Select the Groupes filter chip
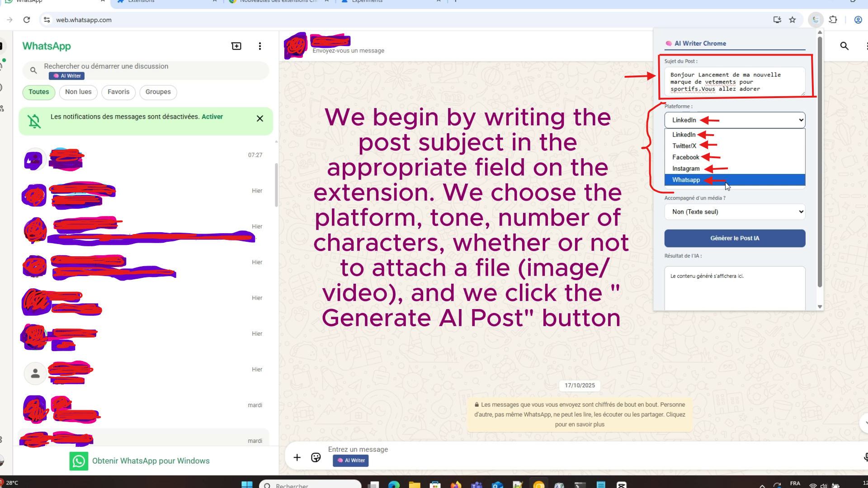Viewport: 868px width, 488px height. click(158, 92)
